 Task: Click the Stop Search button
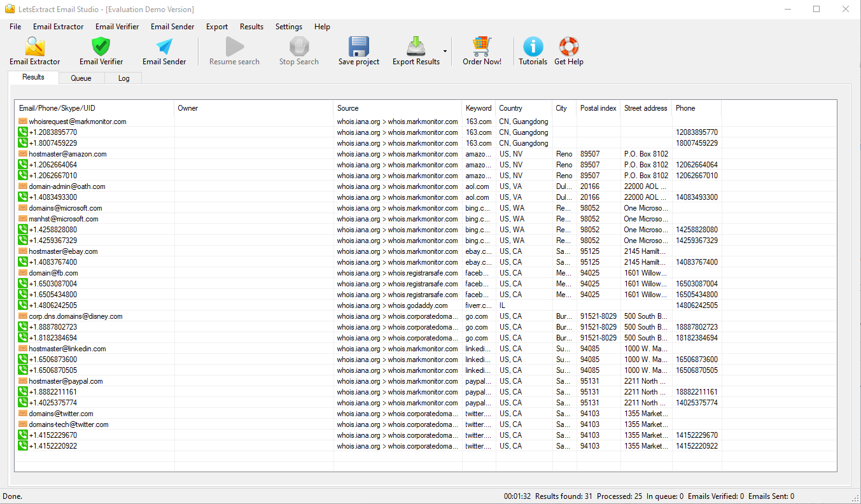coord(298,51)
